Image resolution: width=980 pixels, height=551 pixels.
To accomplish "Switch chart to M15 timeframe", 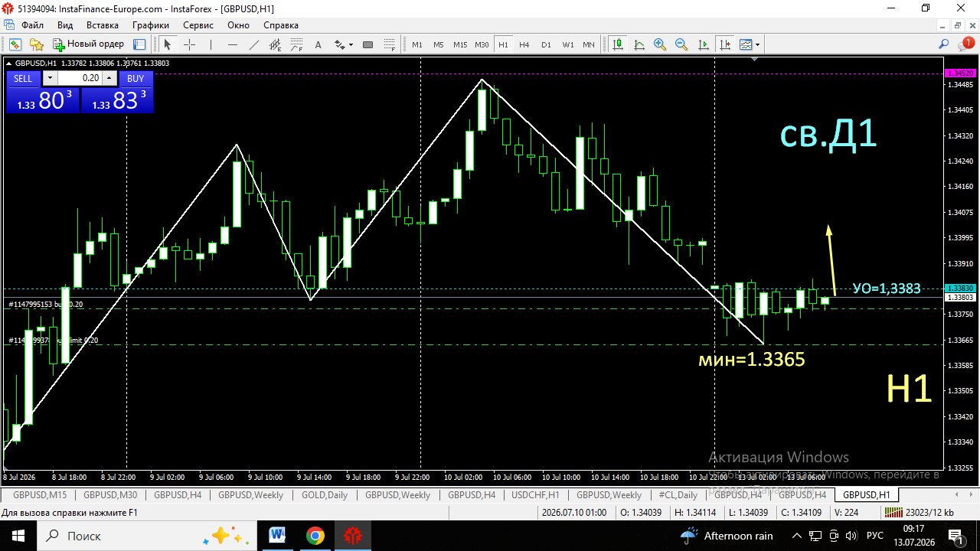I will pyautogui.click(x=460, y=44).
